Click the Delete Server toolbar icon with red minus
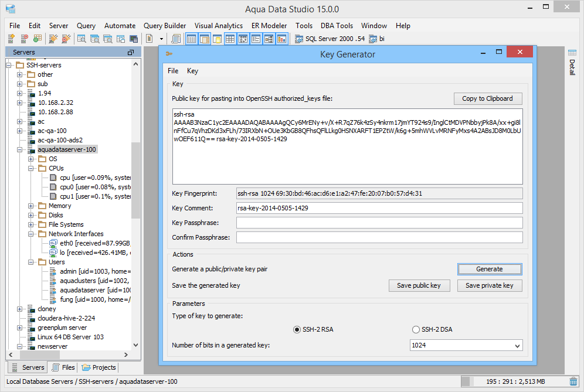This screenshot has height=392, width=584. [x=24, y=38]
